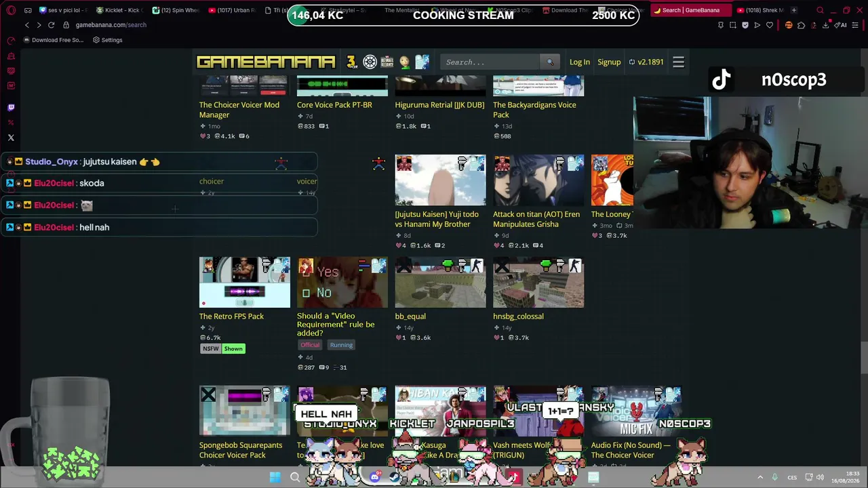Click the GameBanana logo
868x488 pixels.
pyautogui.click(x=266, y=62)
